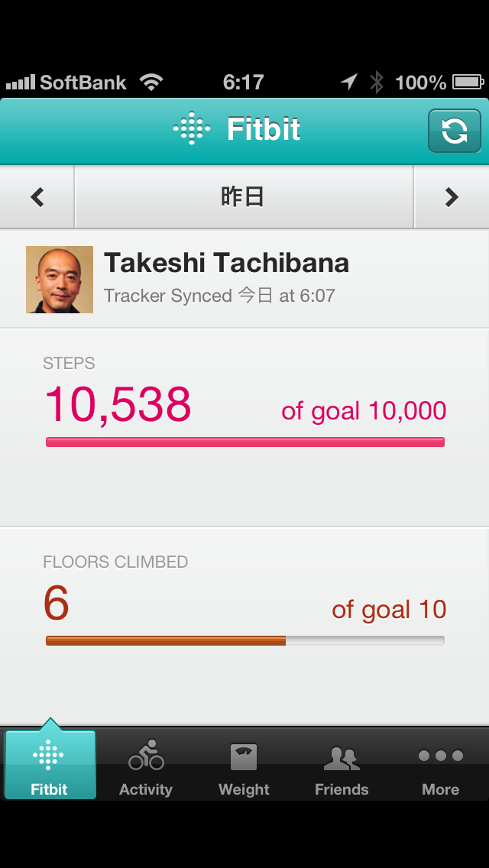Image resolution: width=489 pixels, height=868 pixels.
Task: Tap the steps progress bar
Action: [x=244, y=442]
